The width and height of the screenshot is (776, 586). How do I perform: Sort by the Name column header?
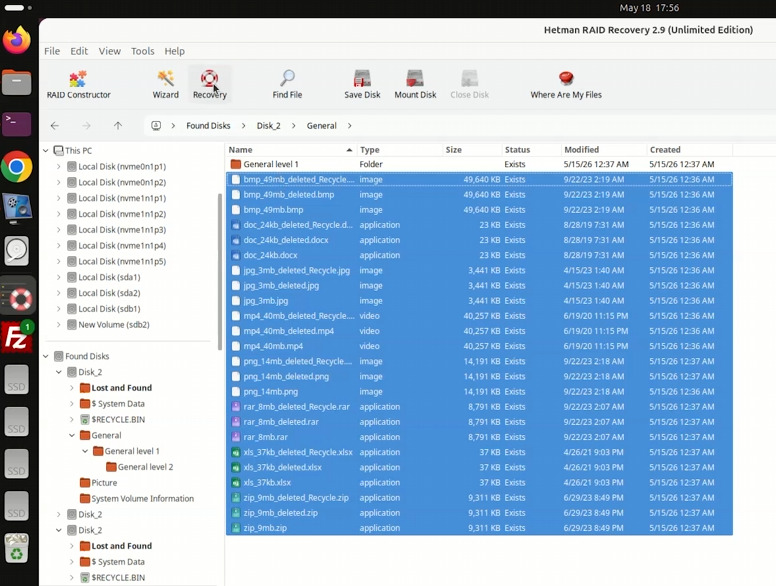(x=291, y=149)
